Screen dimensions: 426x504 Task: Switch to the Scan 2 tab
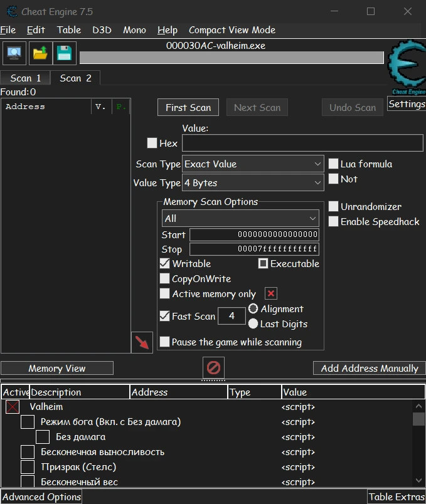76,78
